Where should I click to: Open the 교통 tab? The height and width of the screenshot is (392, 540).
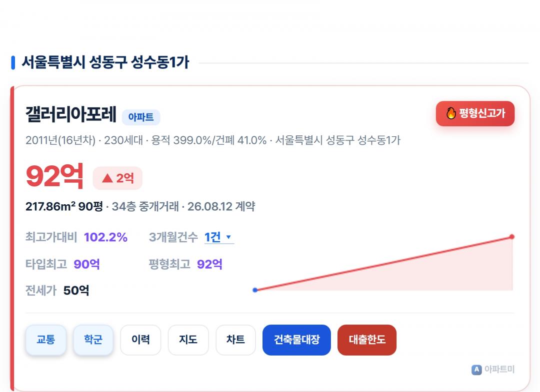[46, 340]
